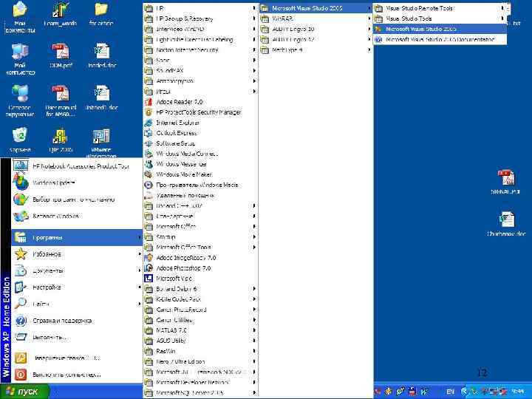Click Help and Support (Справка и поддержка) label
532x399 pixels.
tap(62, 321)
